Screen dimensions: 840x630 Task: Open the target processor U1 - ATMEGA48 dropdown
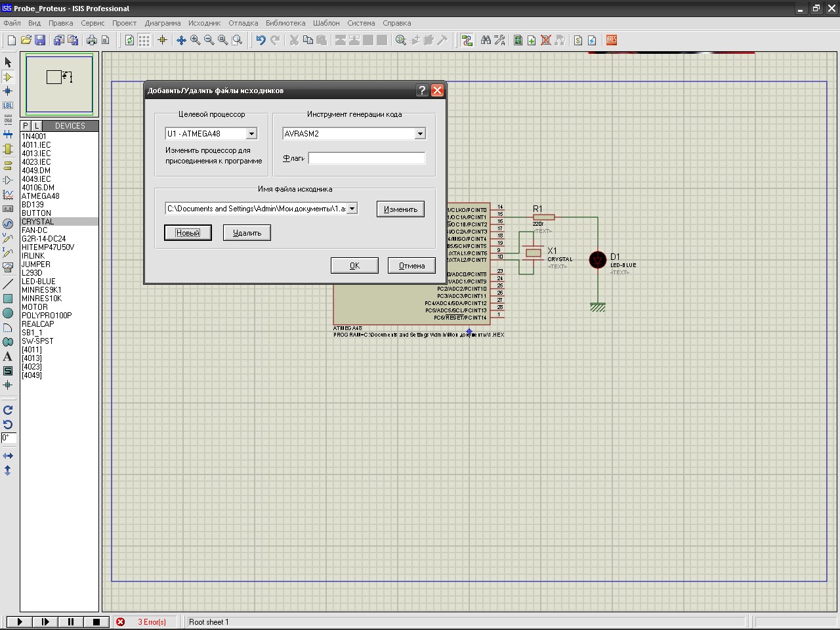click(x=251, y=134)
